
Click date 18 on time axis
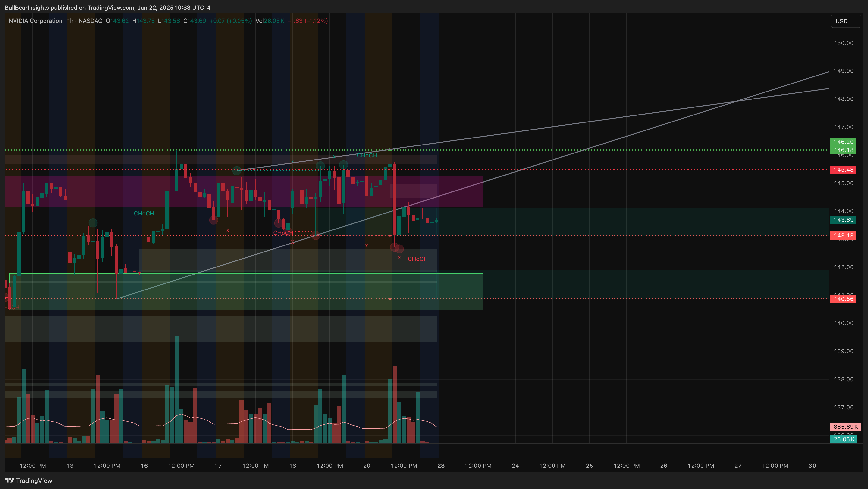(x=292, y=466)
